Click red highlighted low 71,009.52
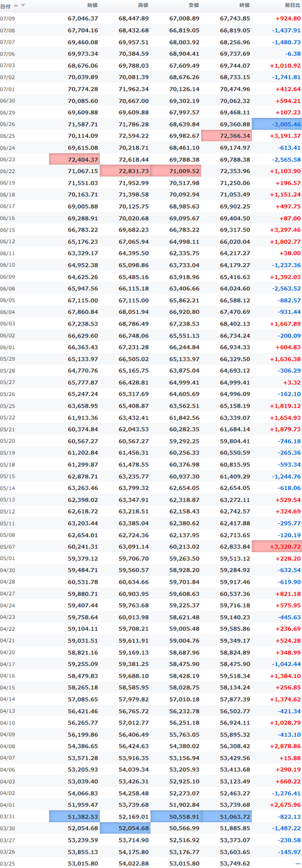The image size is (302, 868). 176,171
